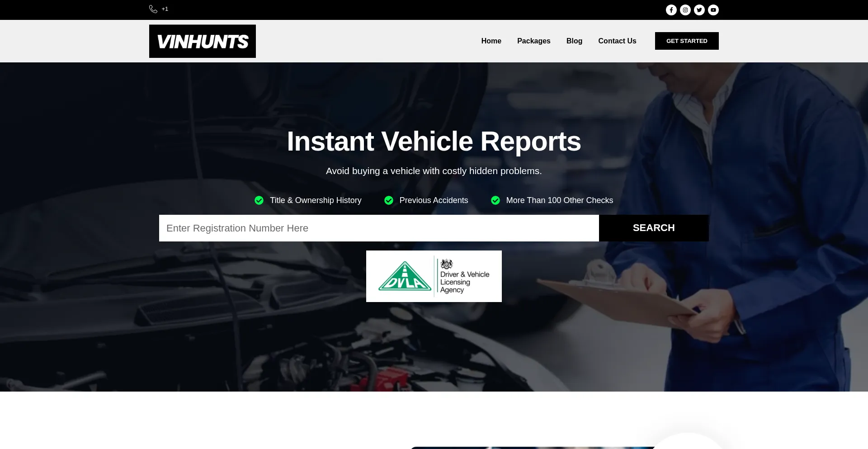Viewport: 868px width, 449px height.
Task: Visit the Blog section
Action: 574,41
